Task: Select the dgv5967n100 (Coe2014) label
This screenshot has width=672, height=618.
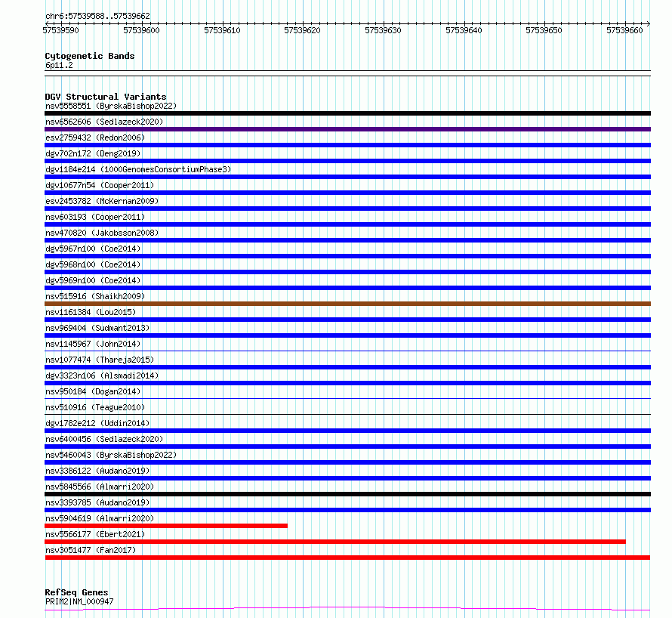Action: (93, 249)
